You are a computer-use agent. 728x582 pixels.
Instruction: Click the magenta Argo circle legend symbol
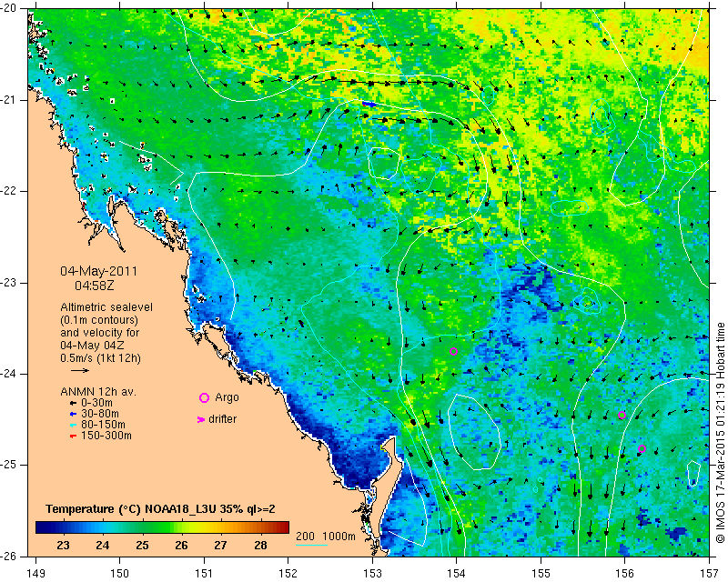tap(204, 397)
